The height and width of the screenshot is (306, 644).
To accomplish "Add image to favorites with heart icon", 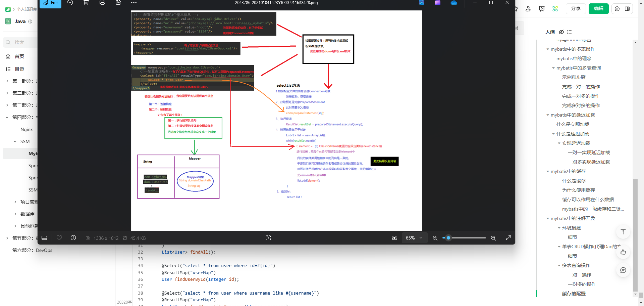I will pyautogui.click(x=59, y=238).
